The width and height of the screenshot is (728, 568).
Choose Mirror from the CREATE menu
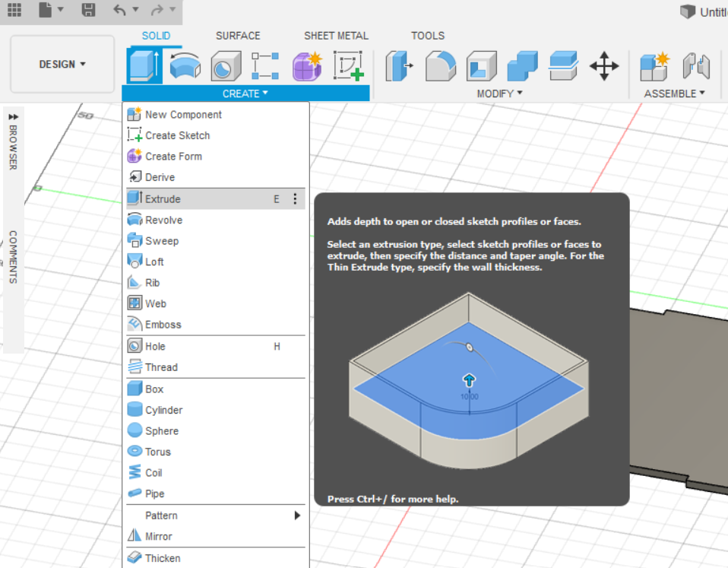[216, 536]
